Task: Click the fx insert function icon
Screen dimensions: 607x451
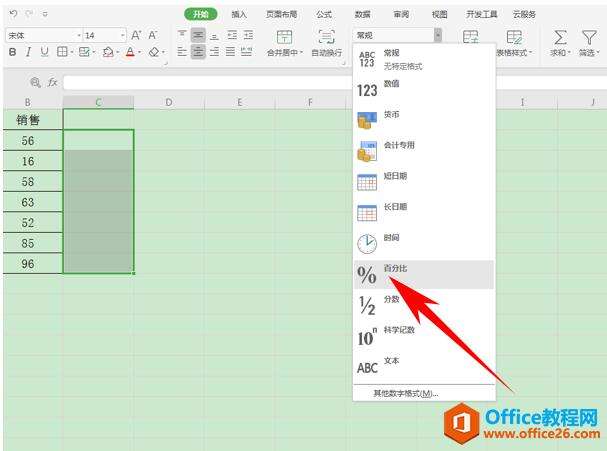Action: [53, 82]
